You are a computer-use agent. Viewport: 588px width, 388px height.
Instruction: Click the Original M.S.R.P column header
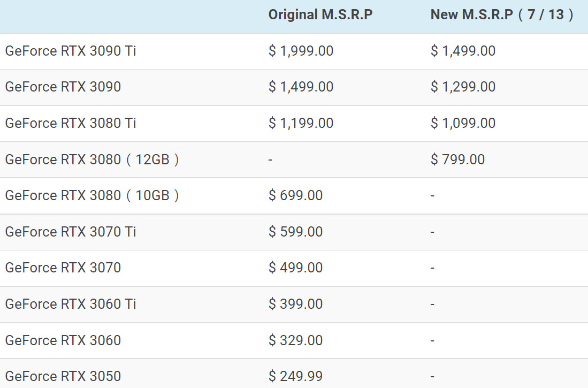pos(320,14)
